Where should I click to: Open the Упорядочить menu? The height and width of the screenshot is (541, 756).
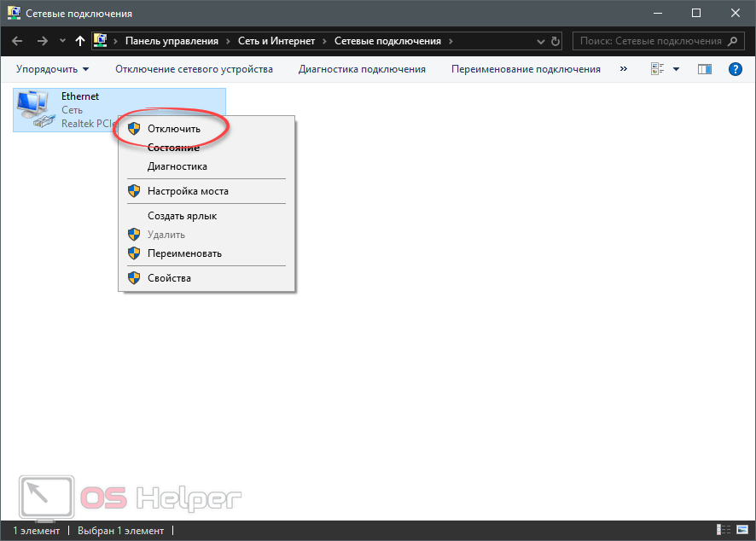[53, 69]
